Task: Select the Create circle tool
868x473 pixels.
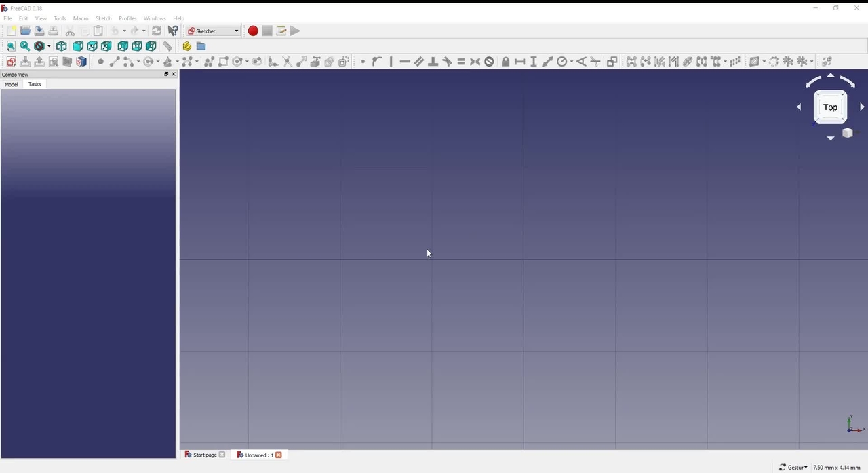Action: [x=148, y=62]
